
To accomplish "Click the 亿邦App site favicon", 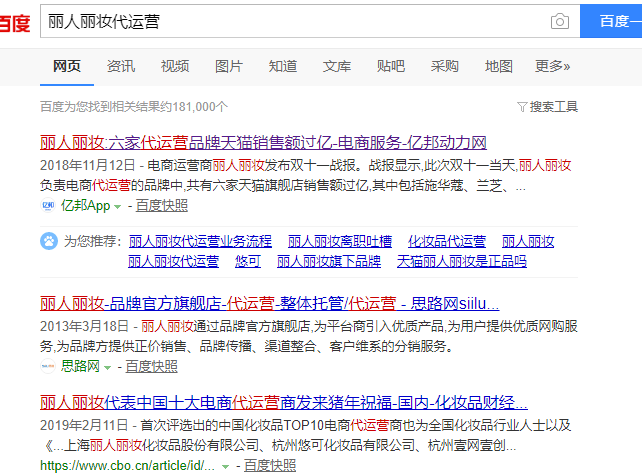I will pyautogui.click(x=48, y=205).
